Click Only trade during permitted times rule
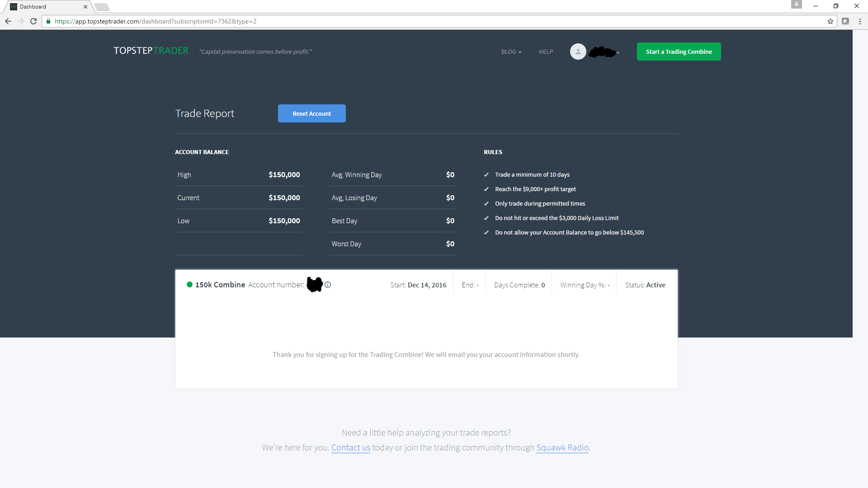This screenshot has height=488, width=868. [540, 204]
